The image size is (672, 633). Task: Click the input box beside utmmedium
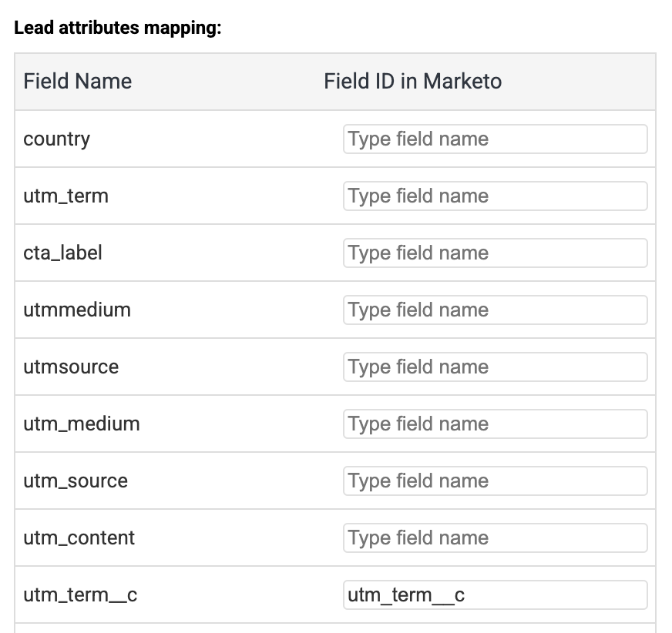tap(495, 310)
